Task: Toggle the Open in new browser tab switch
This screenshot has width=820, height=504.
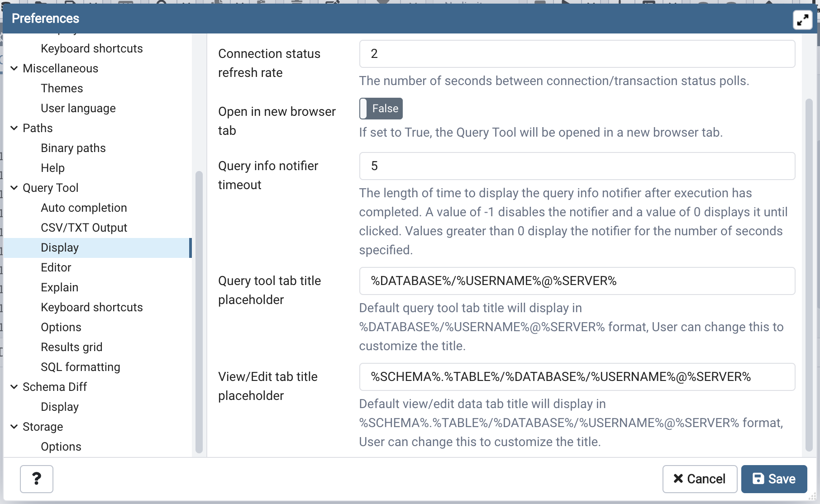Action: point(381,109)
